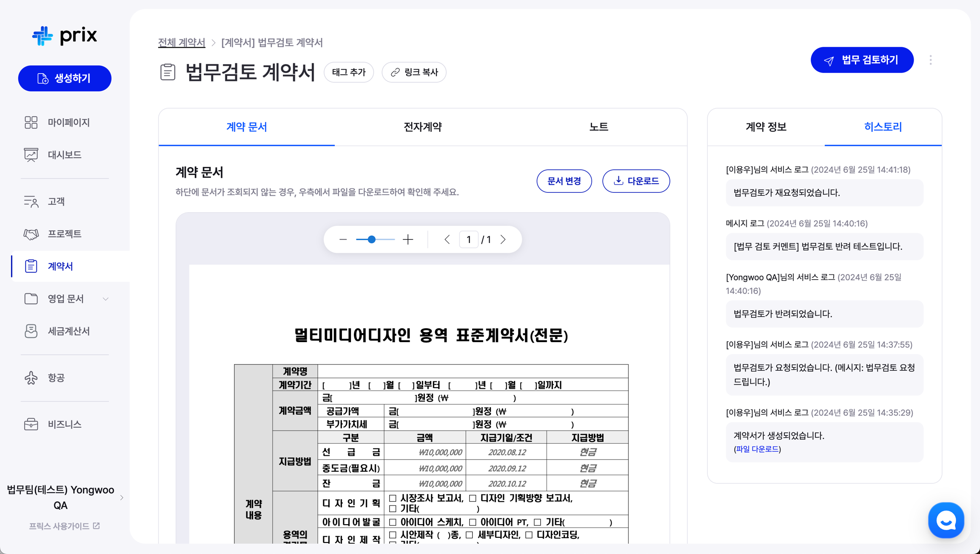Viewport: 980px width, 554px height.
Task: Switch to the 전자계약 tab
Action: coord(422,127)
